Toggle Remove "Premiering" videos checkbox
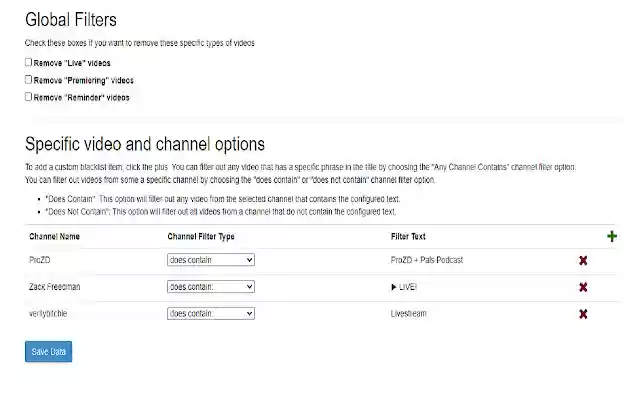Viewport: 640px width, 400px height. 28,80
